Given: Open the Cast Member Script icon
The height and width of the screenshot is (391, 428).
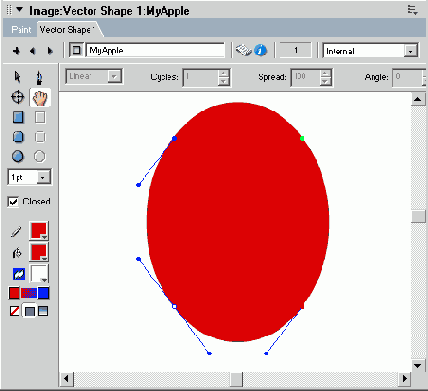Looking at the screenshot, I should pos(244,50).
